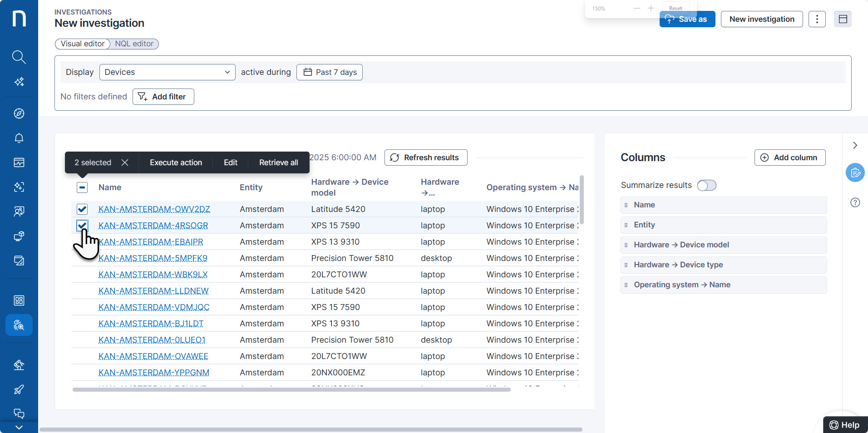Click the sparkle assistant icon in sidebar
The image size is (868, 433).
[19, 82]
